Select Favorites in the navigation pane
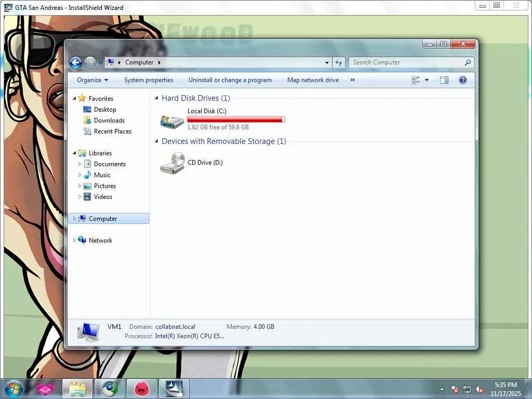The height and width of the screenshot is (399, 532). [x=101, y=98]
